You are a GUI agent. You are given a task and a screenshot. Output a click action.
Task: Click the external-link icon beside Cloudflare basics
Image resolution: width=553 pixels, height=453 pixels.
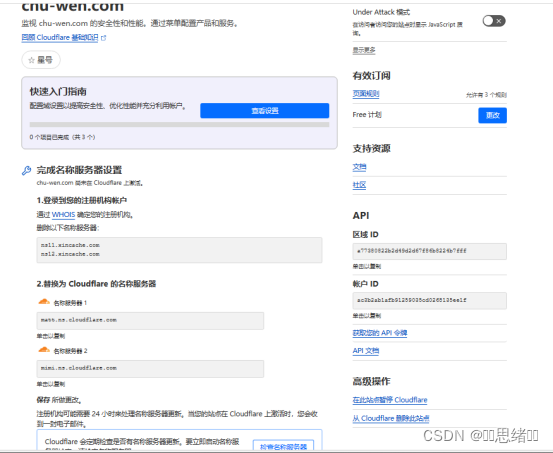(x=103, y=38)
